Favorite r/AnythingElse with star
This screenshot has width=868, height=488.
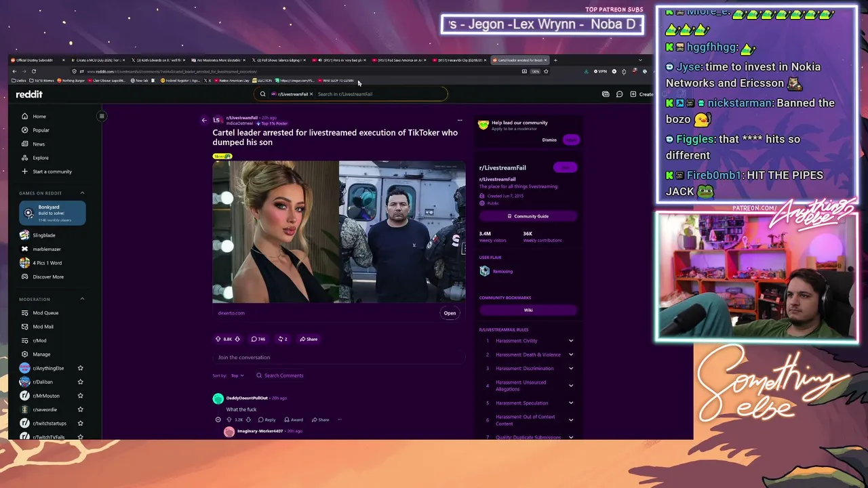click(x=80, y=368)
